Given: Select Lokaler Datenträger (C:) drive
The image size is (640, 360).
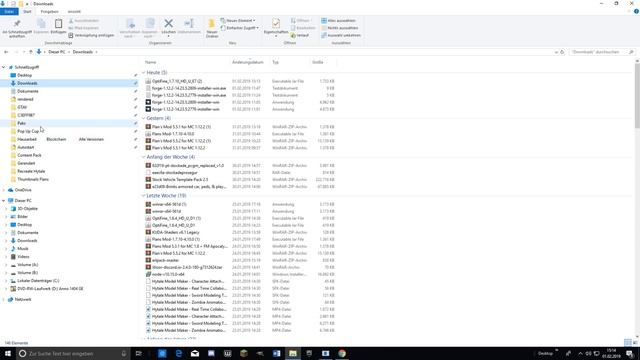Looking at the screenshot, I should (x=38, y=281).
